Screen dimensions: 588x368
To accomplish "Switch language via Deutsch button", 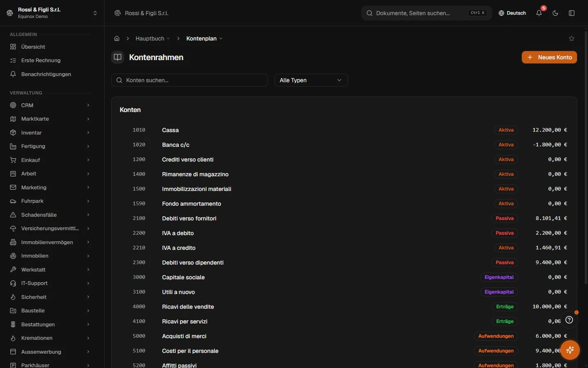I will [512, 13].
